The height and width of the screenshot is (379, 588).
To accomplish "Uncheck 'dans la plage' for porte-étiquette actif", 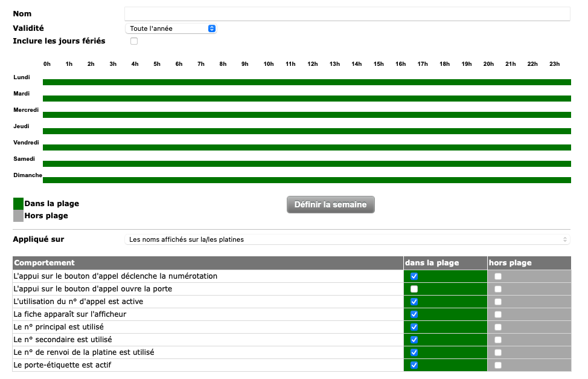I will [414, 365].
